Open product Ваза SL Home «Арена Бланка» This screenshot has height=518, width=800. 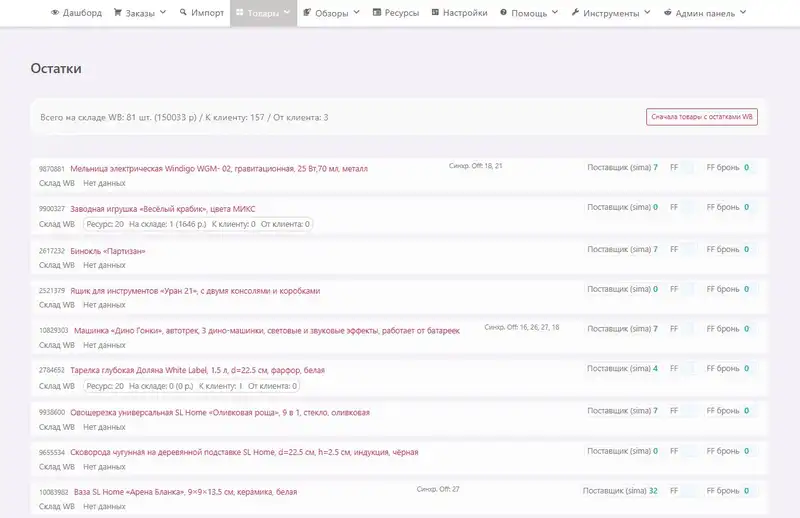click(x=185, y=492)
